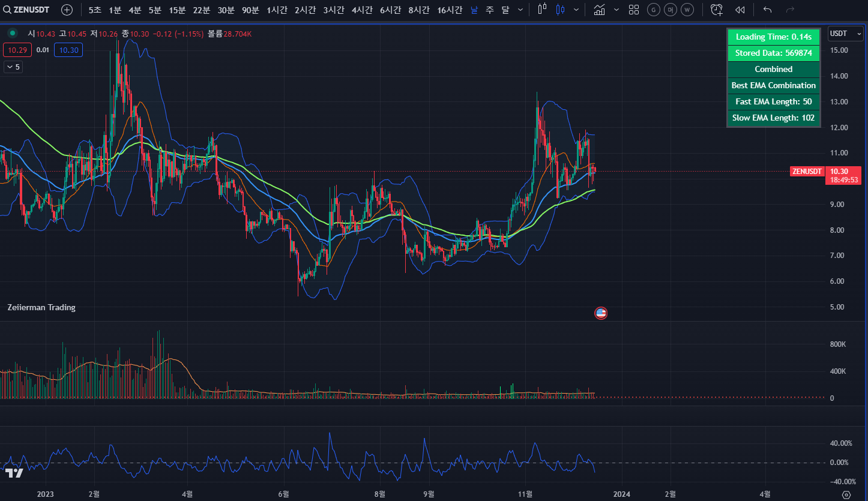Select the 5분 timeframe
Image resolution: width=868 pixels, height=501 pixels.
[x=155, y=10]
